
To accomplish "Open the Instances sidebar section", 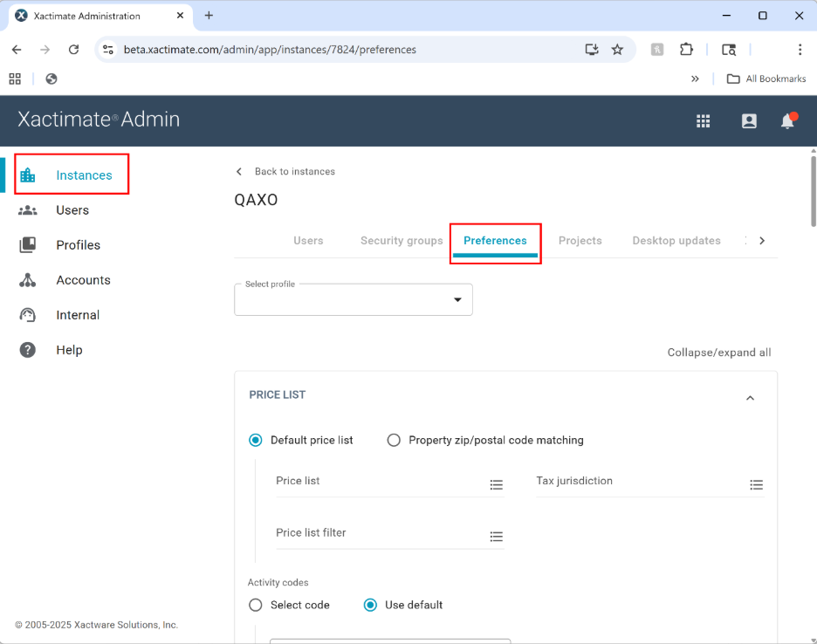I will tap(72, 175).
